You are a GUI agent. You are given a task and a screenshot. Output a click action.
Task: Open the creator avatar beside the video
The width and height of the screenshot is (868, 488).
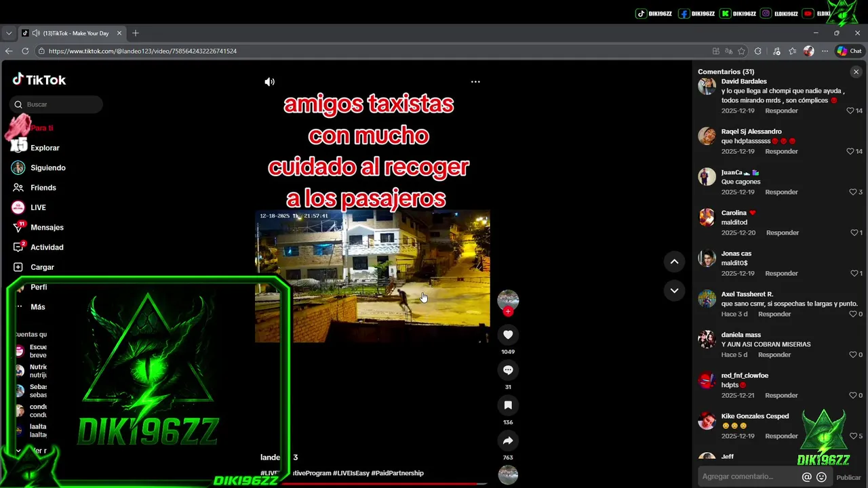(x=508, y=300)
